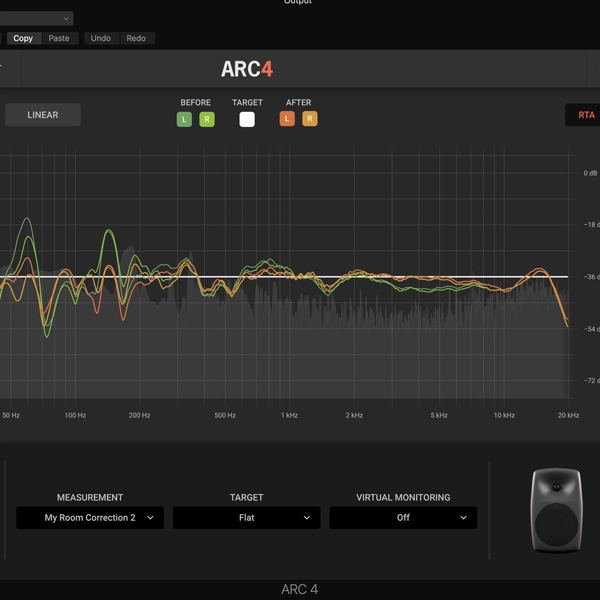The width and height of the screenshot is (600, 600).
Task: Open the Virtual Monitoring dropdown set to Off
Action: pyautogui.click(x=403, y=518)
